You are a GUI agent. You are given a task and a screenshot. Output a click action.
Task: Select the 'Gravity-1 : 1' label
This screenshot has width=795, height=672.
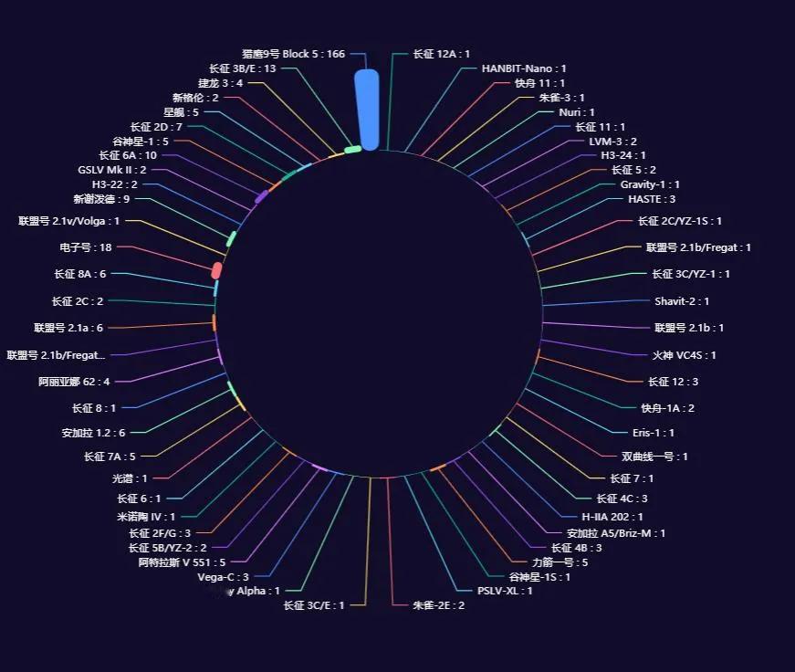point(650,184)
